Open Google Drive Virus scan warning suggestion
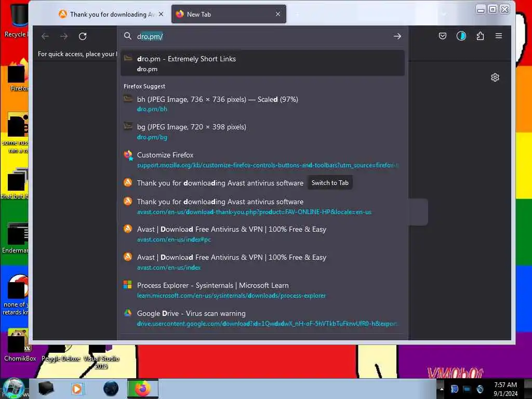532x399 pixels. (262, 318)
